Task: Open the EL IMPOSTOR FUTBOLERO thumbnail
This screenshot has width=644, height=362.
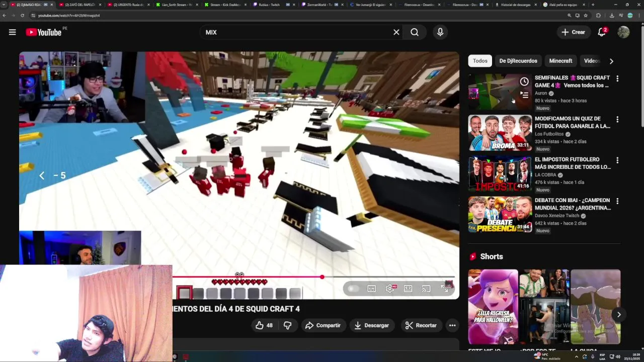Action: point(500,173)
